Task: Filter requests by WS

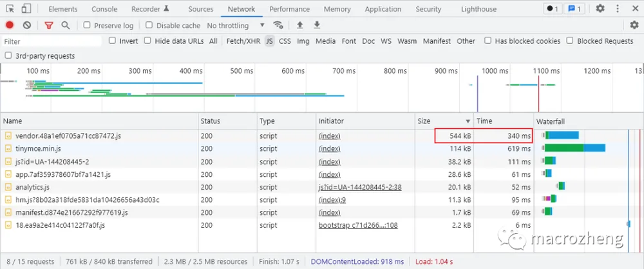Action: click(386, 41)
